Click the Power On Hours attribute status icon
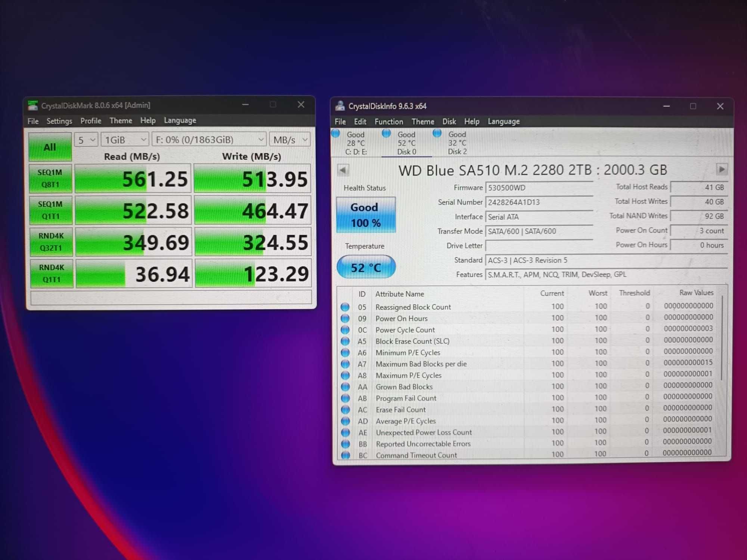This screenshot has height=560, width=747. 345,318
